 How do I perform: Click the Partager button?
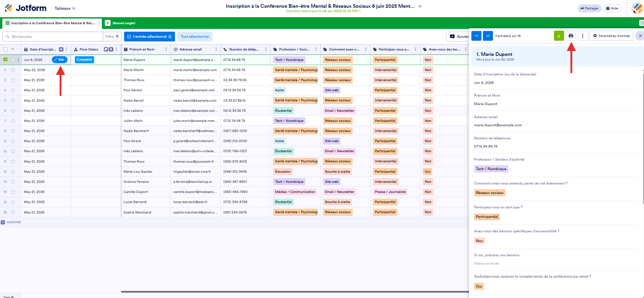[589, 8]
